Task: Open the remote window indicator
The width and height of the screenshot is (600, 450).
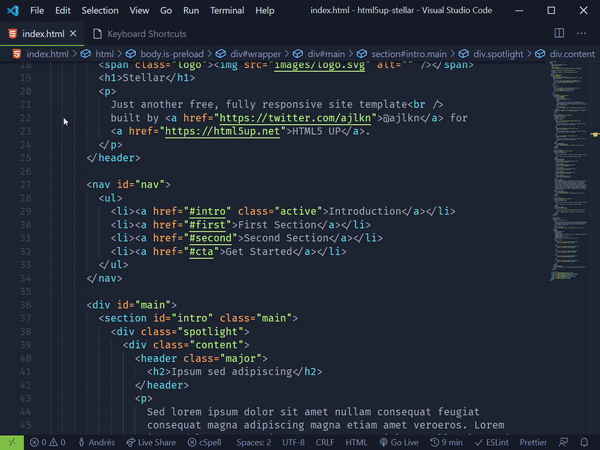Action: (12, 442)
